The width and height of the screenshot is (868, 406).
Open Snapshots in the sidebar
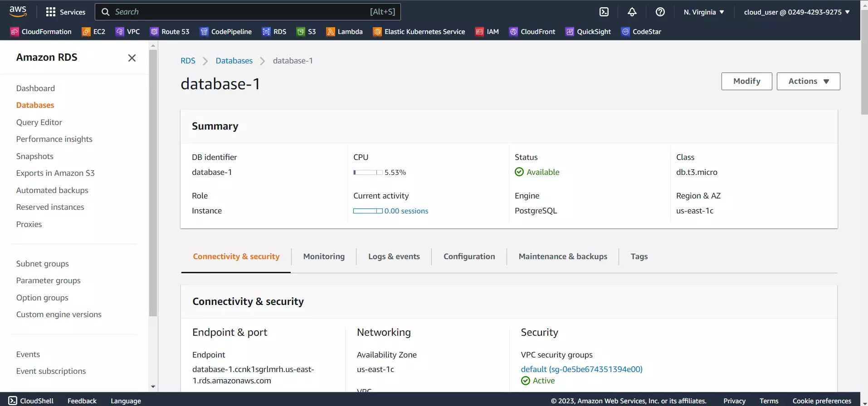click(35, 156)
